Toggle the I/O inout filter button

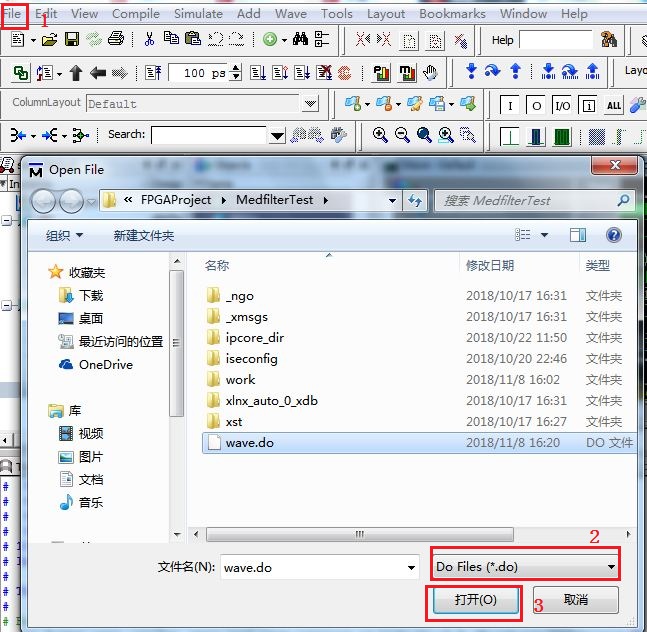(562, 106)
